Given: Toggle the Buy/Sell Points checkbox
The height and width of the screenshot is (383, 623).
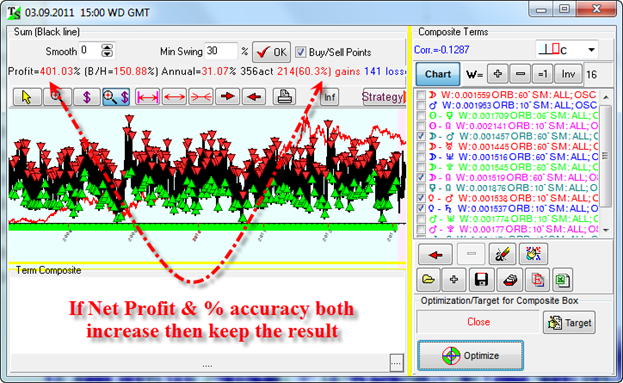Looking at the screenshot, I should point(301,52).
